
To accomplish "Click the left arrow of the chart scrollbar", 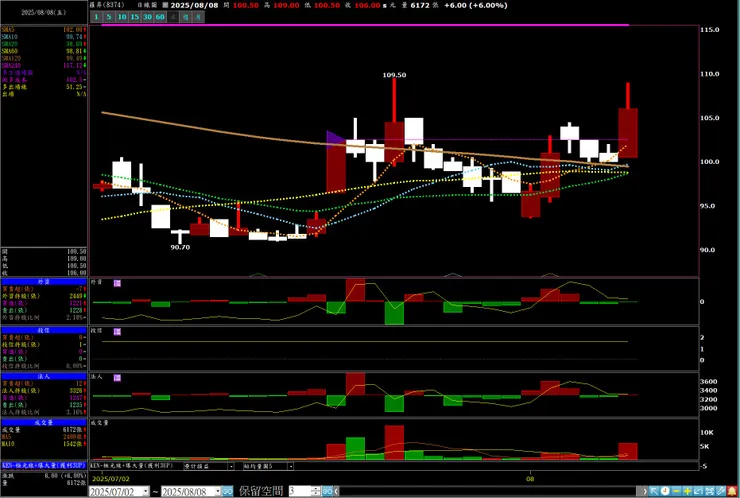I will coord(336,491).
